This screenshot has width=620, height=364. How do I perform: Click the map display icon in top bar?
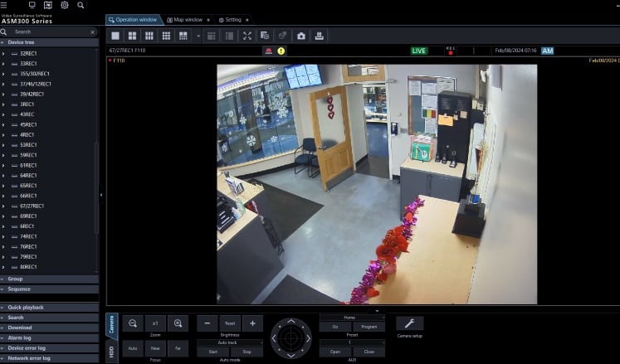[x=48, y=5]
